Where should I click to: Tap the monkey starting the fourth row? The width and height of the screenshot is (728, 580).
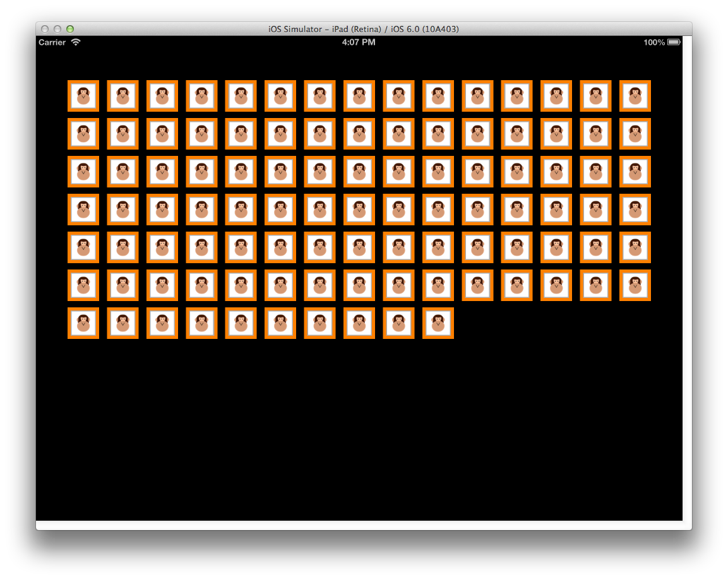[83, 209]
